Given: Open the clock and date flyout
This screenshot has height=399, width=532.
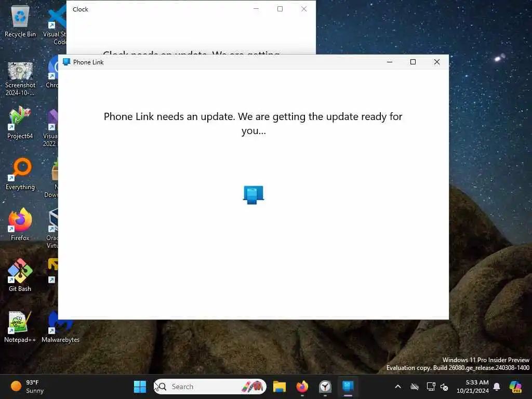Looking at the screenshot, I should [473, 387].
